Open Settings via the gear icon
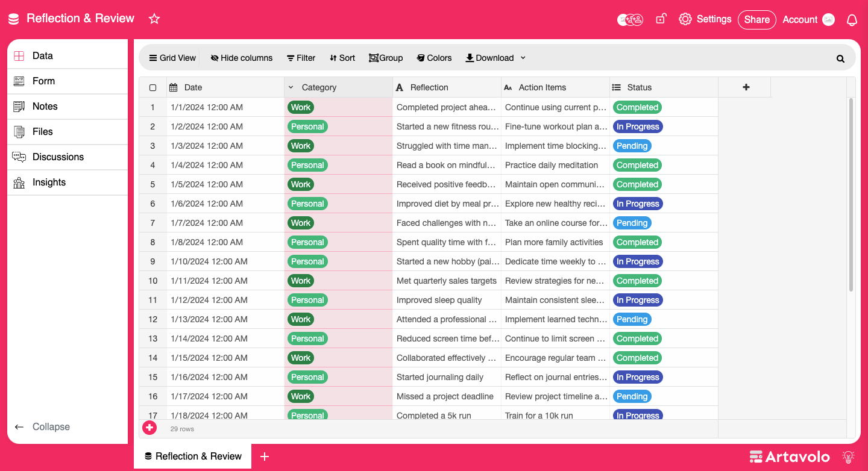 click(x=685, y=19)
